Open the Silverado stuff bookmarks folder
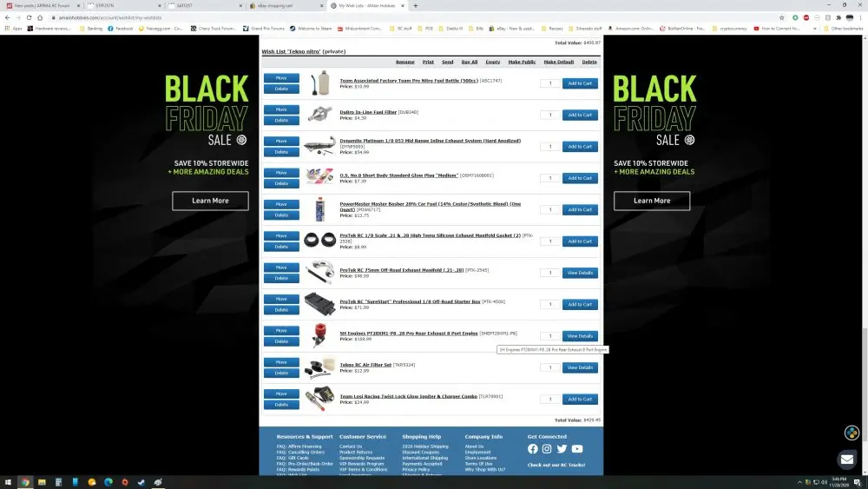Viewport: 868px width, 489px height. pyautogui.click(x=585, y=29)
